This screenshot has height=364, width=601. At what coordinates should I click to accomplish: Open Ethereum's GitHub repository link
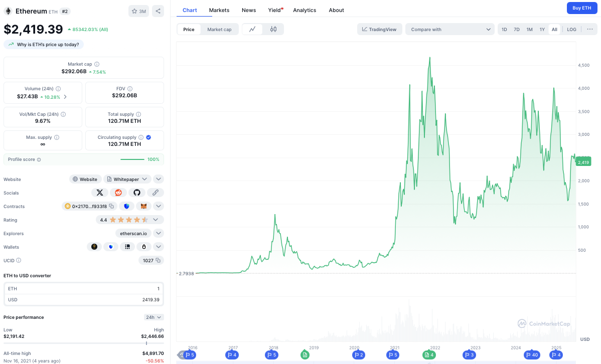pos(137,193)
